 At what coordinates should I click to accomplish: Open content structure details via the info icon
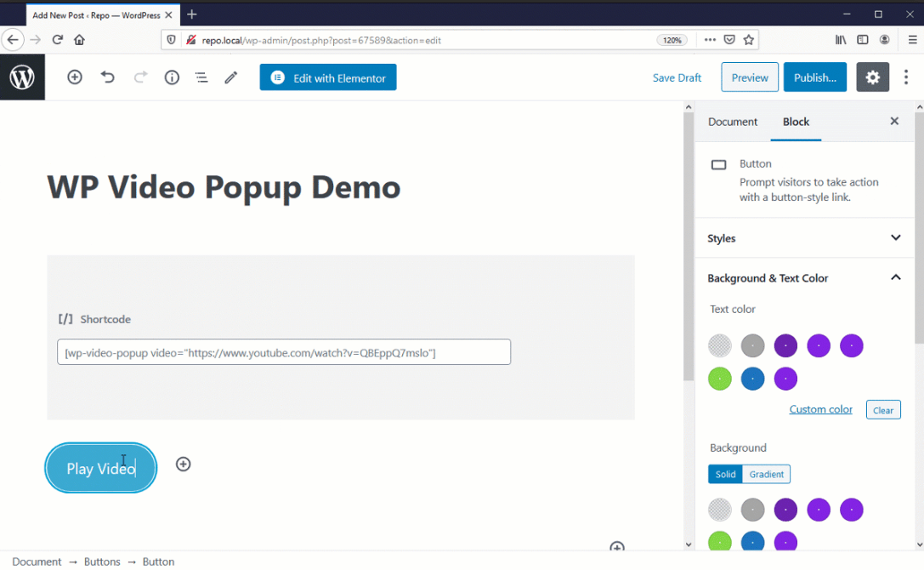[171, 77]
